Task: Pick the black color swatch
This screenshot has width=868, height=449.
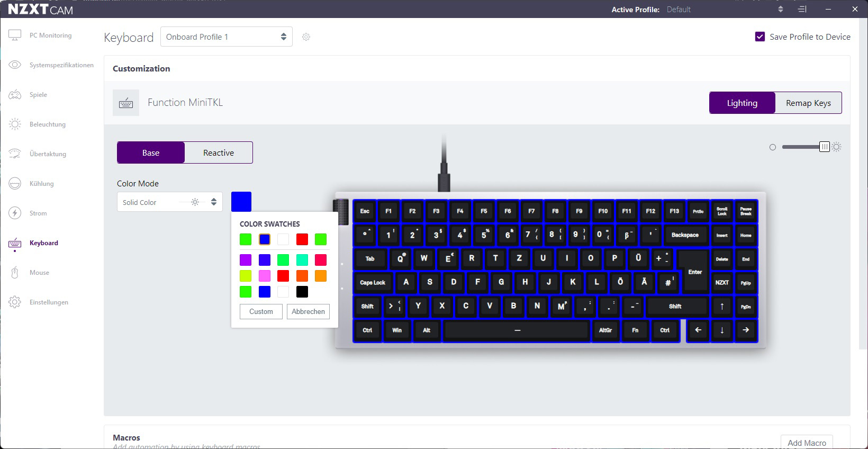Action: pyautogui.click(x=302, y=292)
